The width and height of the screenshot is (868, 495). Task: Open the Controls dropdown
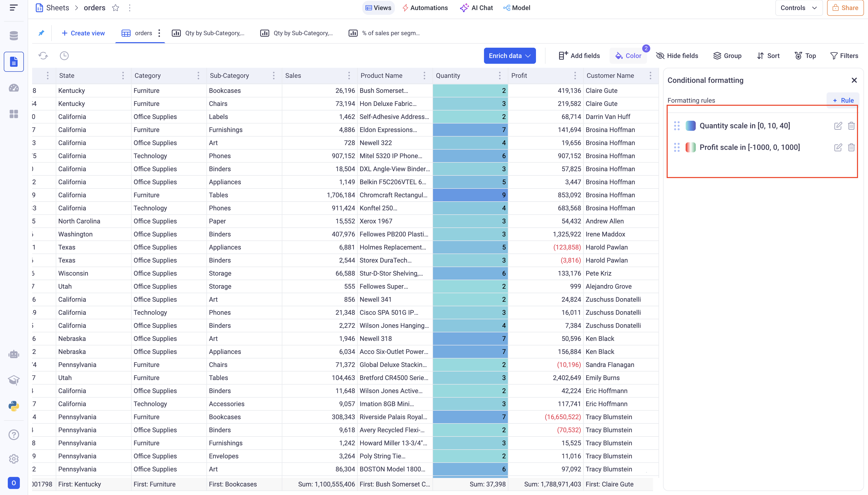tap(798, 8)
